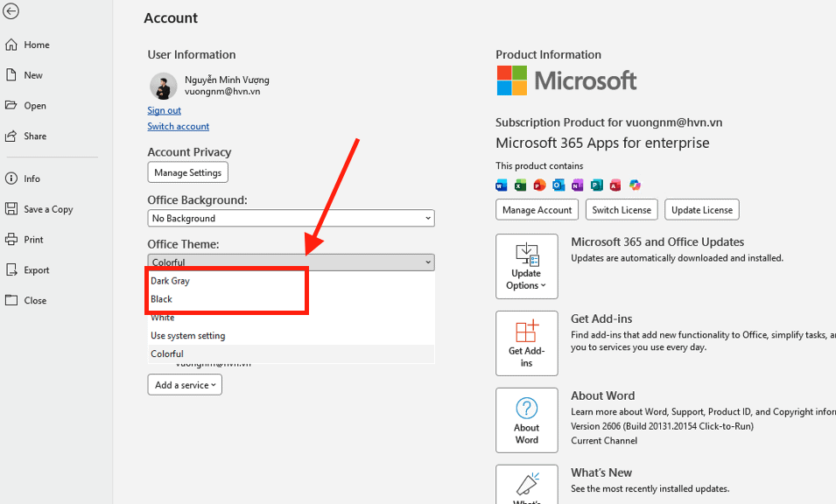The image size is (836, 504).
Task: Click the Office Theme Colorful combo box
Action: [x=292, y=262]
